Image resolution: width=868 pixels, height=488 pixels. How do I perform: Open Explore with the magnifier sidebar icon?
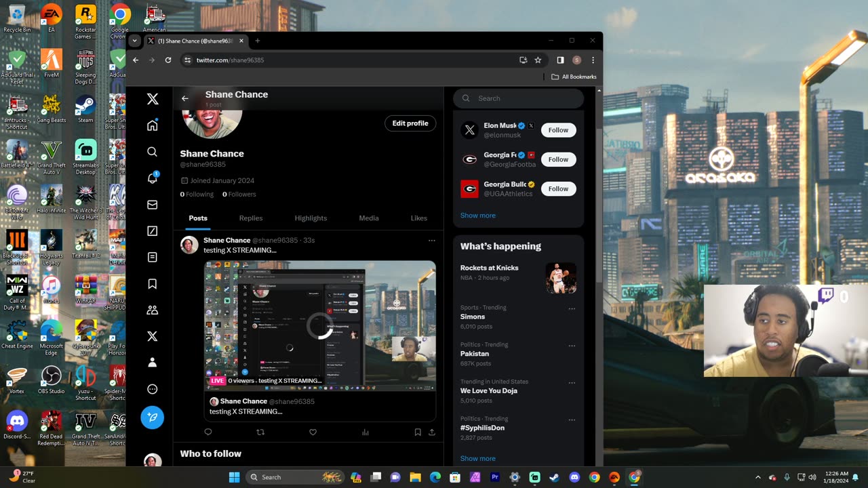coord(153,152)
